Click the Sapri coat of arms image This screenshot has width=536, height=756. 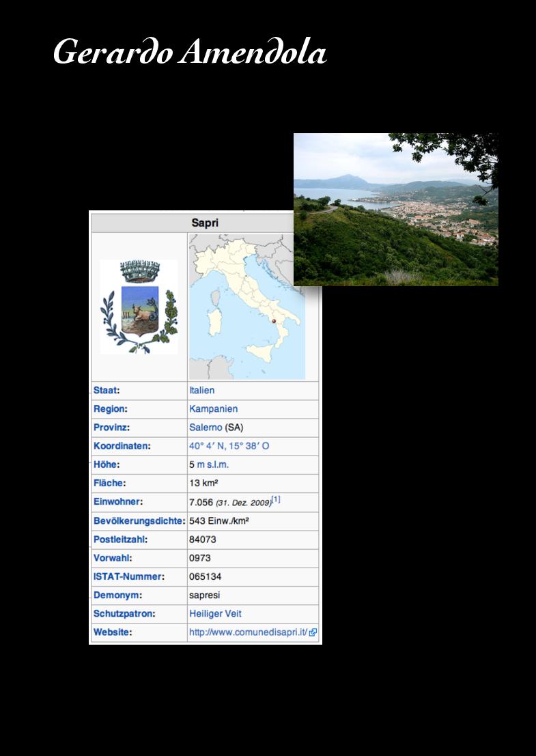[139, 307]
